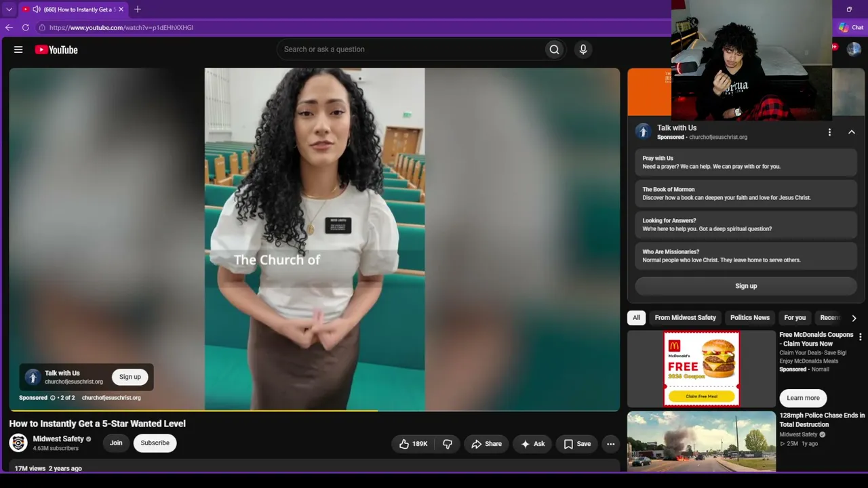Open '128mph Police Chase Ends in Total Destruction' title
Viewport: 868px width, 488px height.
tap(822, 420)
